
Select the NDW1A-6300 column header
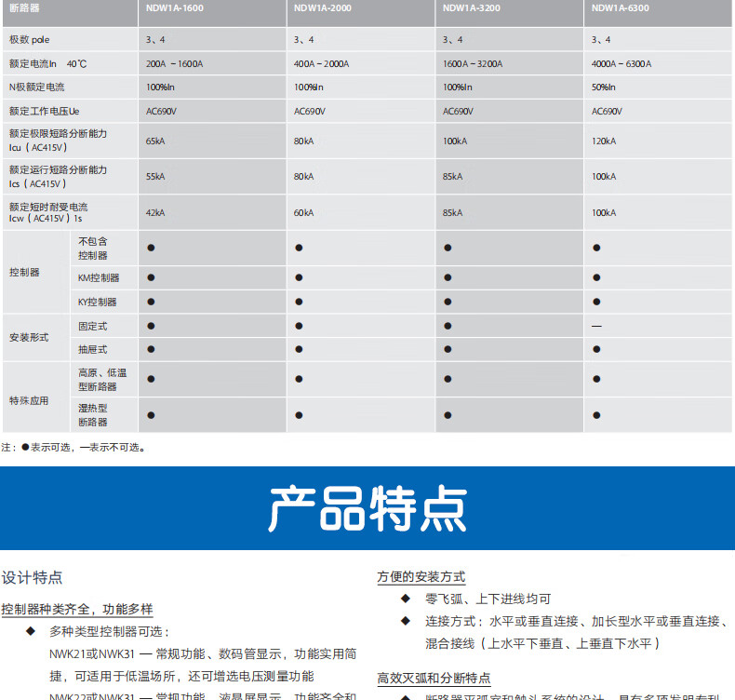pyautogui.click(x=621, y=8)
